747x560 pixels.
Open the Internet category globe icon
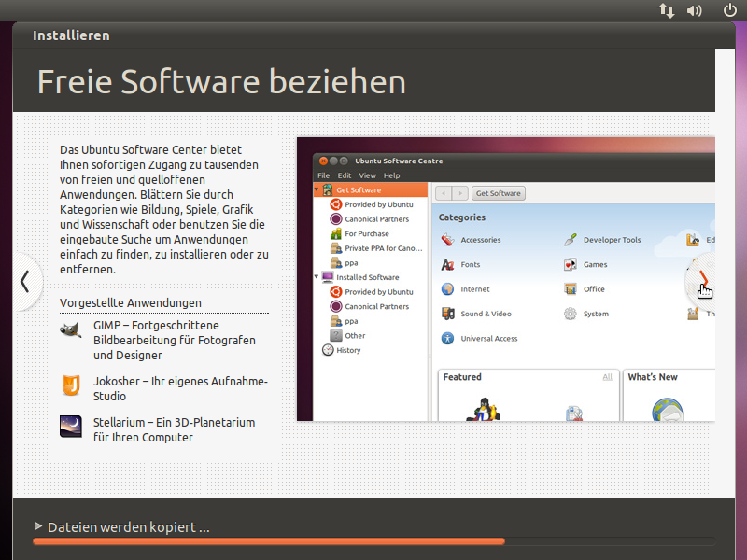(447, 289)
